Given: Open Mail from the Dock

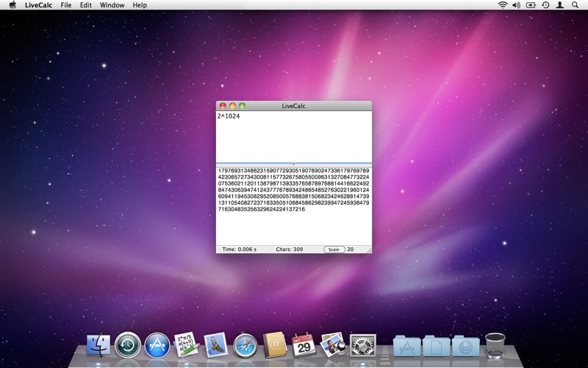Looking at the screenshot, I should (215, 344).
